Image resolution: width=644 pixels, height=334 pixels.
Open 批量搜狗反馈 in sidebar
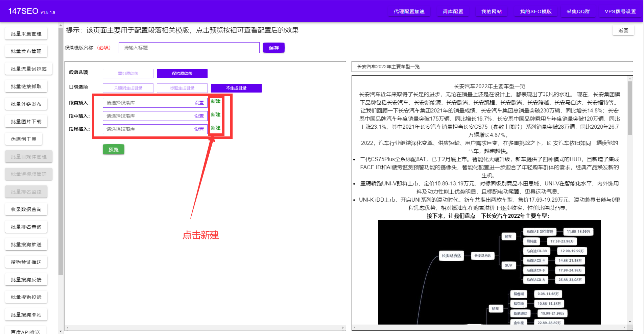[26, 280]
